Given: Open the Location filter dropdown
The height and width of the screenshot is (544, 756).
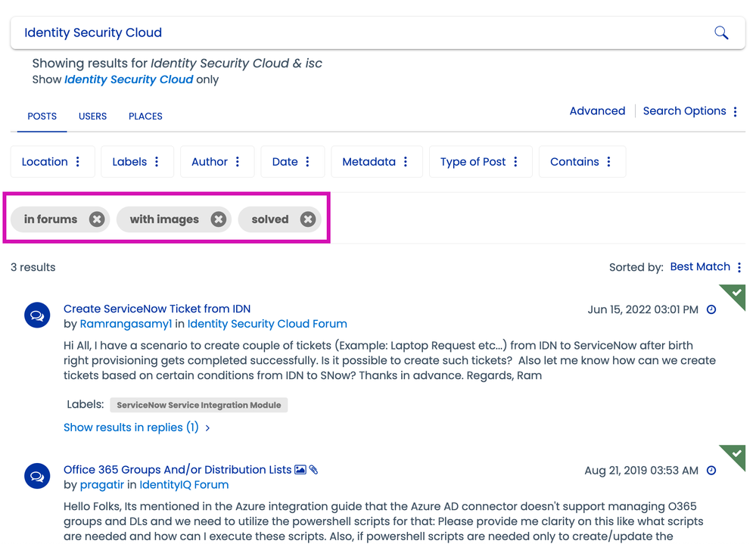Looking at the screenshot, I should click(51, 162).
